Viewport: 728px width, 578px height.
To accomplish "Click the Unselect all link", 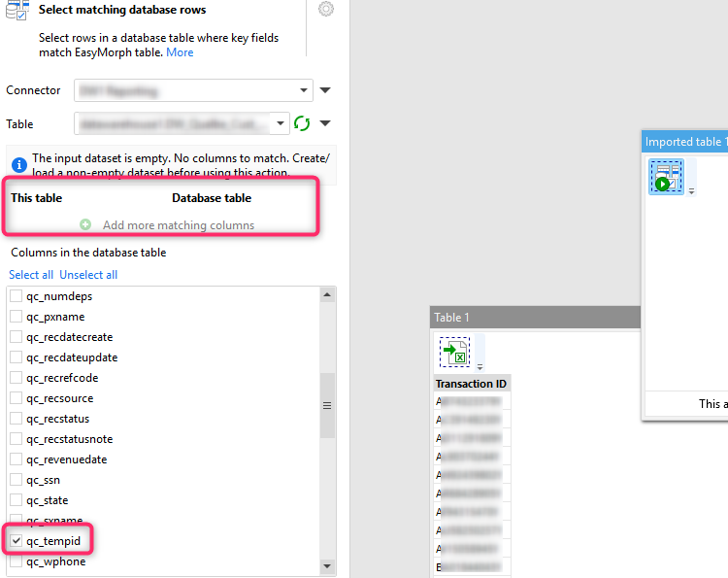I will click(88, 275).
